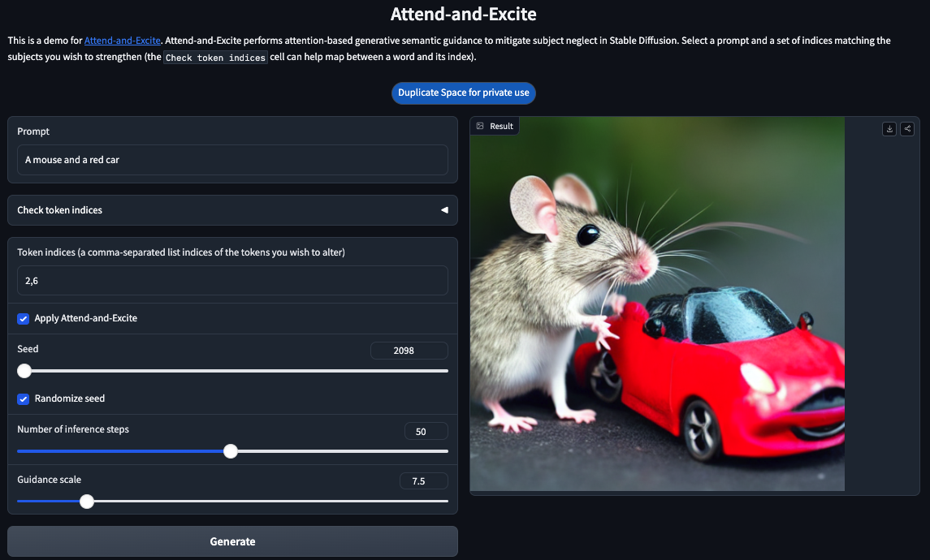Image resolution: width=930 pixels, height=560 pixels.
Task: Click the Prompt text field
Action: (x=232, y=160)
